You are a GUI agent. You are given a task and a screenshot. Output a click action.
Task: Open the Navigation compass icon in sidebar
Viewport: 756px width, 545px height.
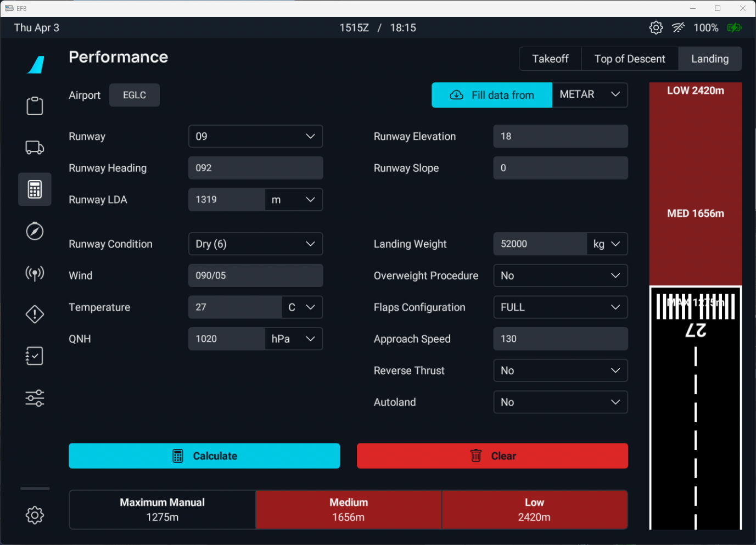(35, 231)
